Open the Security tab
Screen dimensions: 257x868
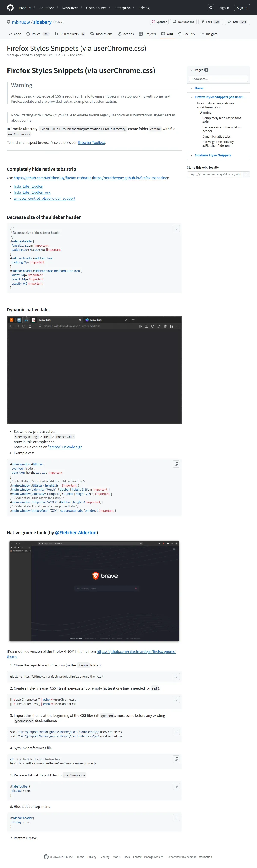click(187, 34)
